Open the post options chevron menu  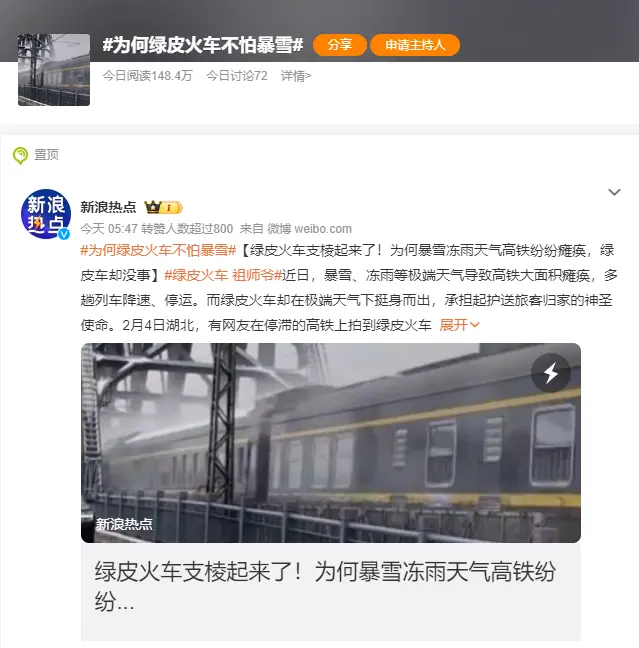(x=614, y=192)
